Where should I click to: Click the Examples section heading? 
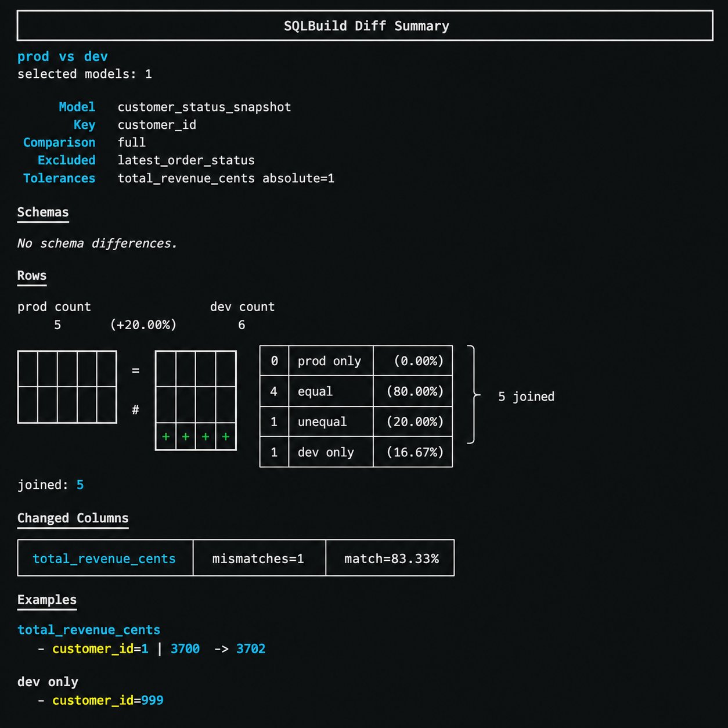point(47,600)
